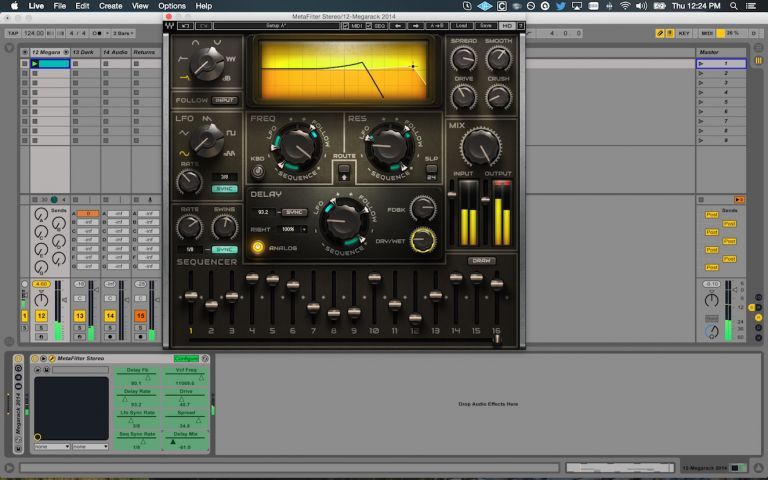Click the INPUT level fader in plugin
The height and width of the screenshot is (480, 768).
[x=452, y=194]
